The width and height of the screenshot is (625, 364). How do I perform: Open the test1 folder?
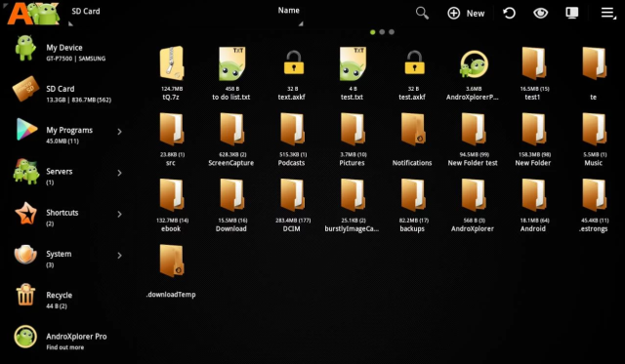[x=533, y=73]
